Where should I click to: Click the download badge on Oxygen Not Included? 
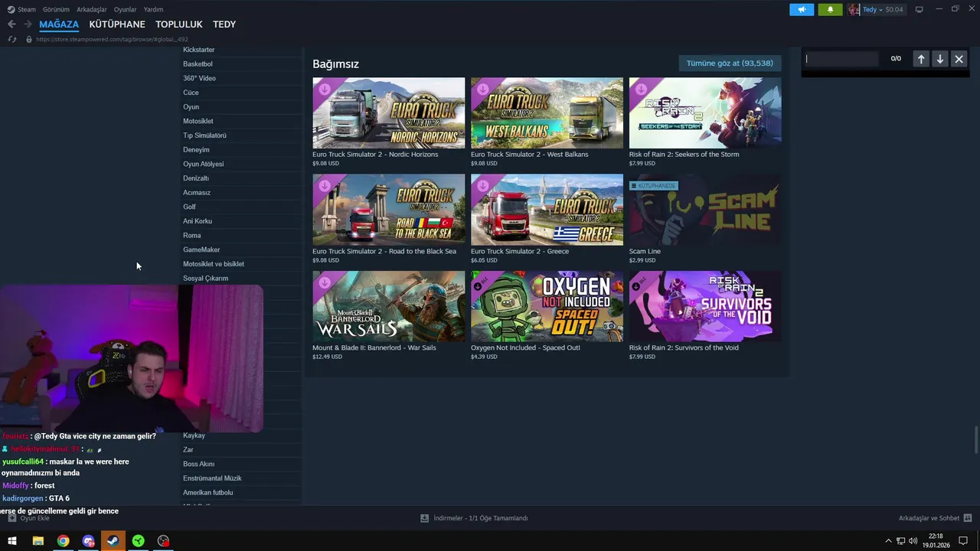tap(479, 285)
